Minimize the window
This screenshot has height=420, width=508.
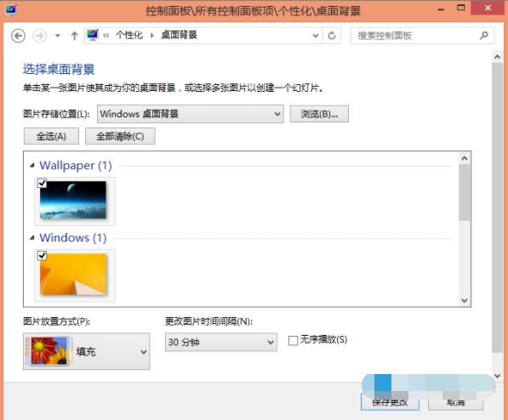441,9
